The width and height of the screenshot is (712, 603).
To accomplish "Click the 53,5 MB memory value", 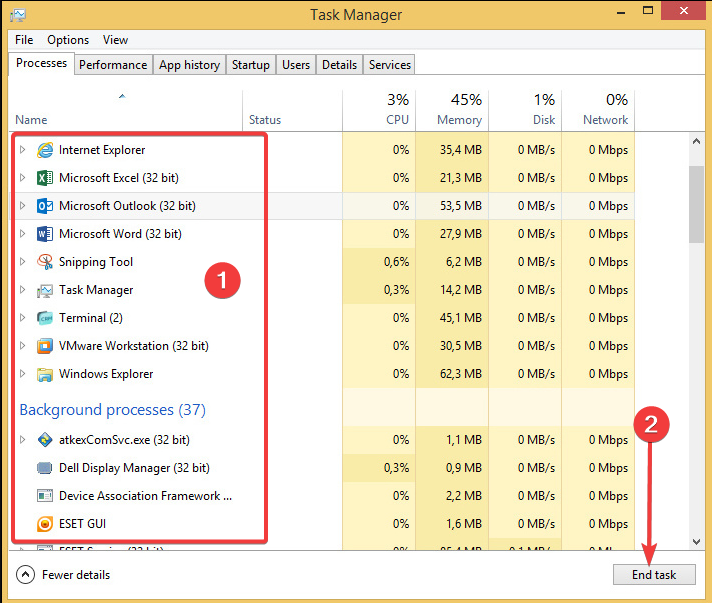I will point(460,206).
